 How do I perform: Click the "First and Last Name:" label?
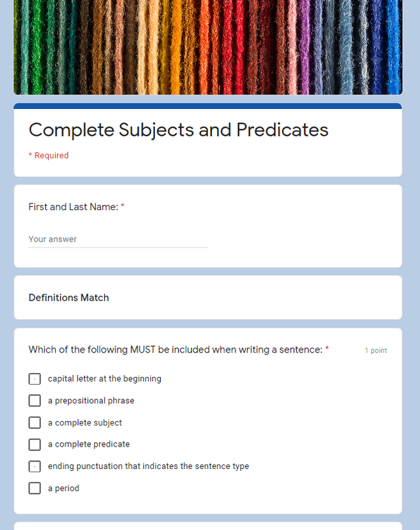point(72,206)
